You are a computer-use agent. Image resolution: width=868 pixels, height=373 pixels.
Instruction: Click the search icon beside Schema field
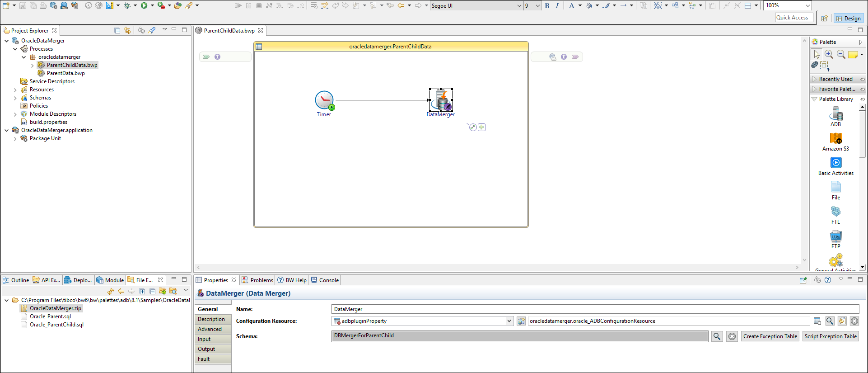pos(717,336)
